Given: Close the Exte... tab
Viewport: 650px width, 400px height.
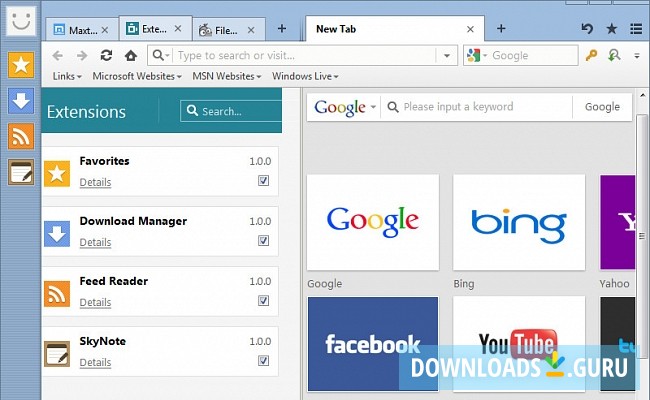Looking at the screenshot, I should [x=178, y=29].
